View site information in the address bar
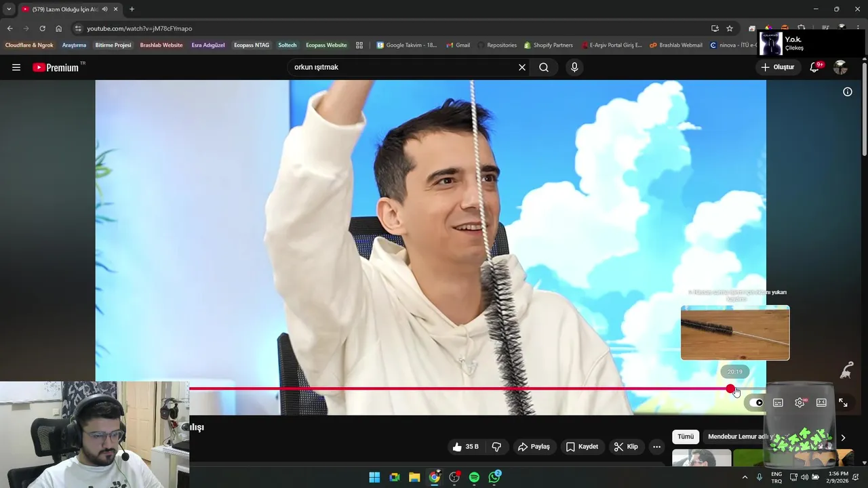This screenshot has width=868, height=488. tap(78, 28)
